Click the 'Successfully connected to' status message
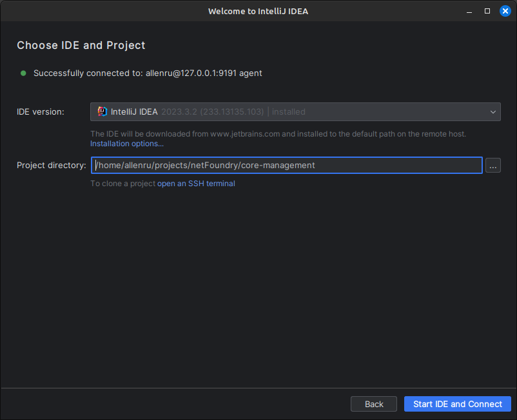This screenshot has height=420, width=517. click(148, 73)
